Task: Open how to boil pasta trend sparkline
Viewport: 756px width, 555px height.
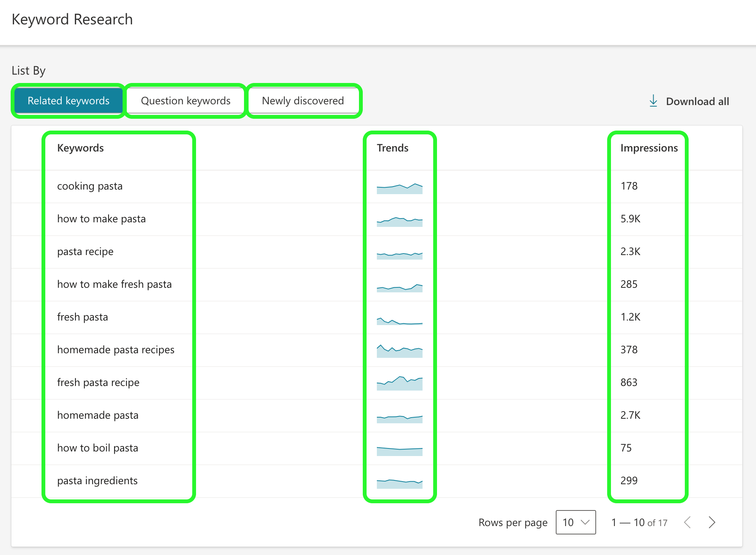Action: pyautogui.click(x=400, y=451)
